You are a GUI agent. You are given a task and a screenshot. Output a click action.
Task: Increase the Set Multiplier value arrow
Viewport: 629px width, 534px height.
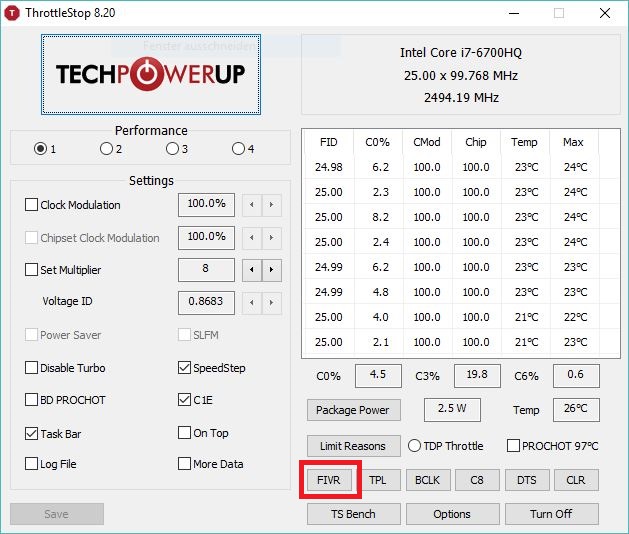pos(271,270)
